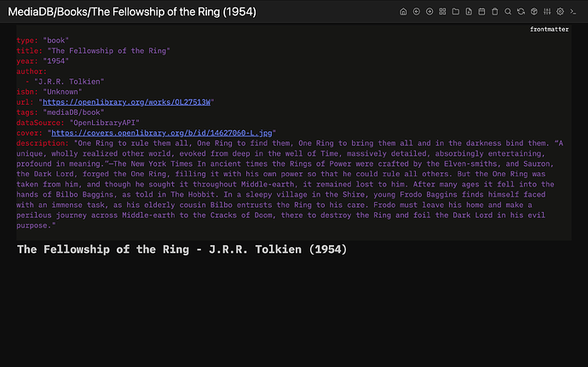Open the folder browser icon

pos(456,12)
